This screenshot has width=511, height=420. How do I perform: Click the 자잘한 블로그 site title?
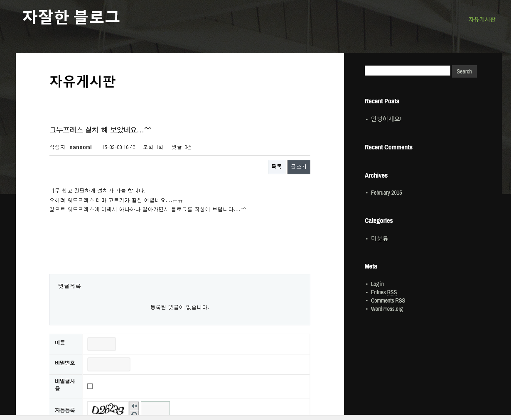pyautogui.click(x=71, y=17)
